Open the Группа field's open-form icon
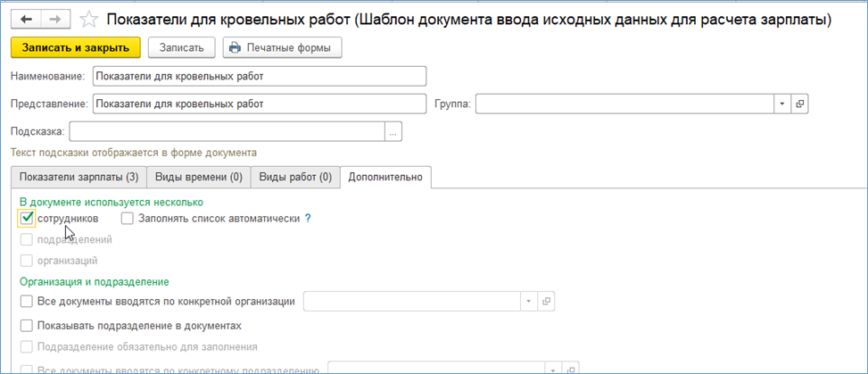Screen dimensions: 868x374 coord(799,104)
